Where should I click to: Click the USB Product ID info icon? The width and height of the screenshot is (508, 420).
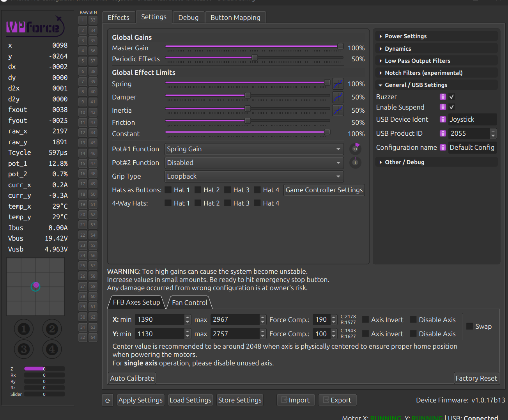point(443,133)
